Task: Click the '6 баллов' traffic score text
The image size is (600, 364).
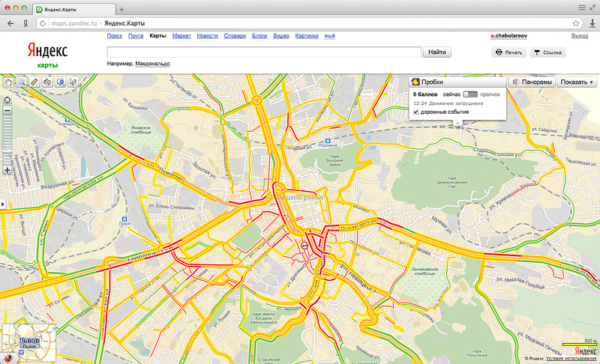Action: [425, 94]
